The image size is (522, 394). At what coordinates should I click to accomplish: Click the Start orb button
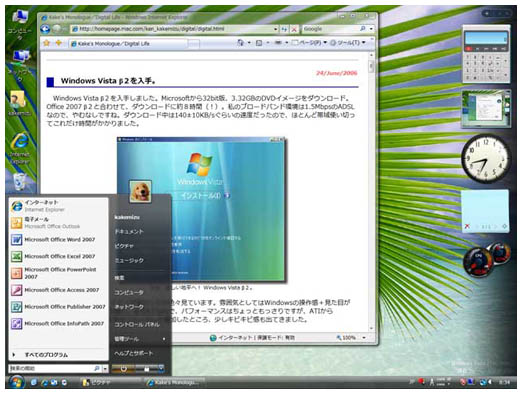(16, 382)
